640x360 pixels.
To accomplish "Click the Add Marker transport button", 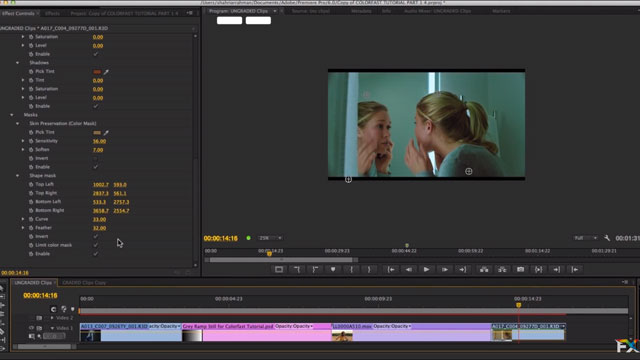I will (x=333, y=269).
